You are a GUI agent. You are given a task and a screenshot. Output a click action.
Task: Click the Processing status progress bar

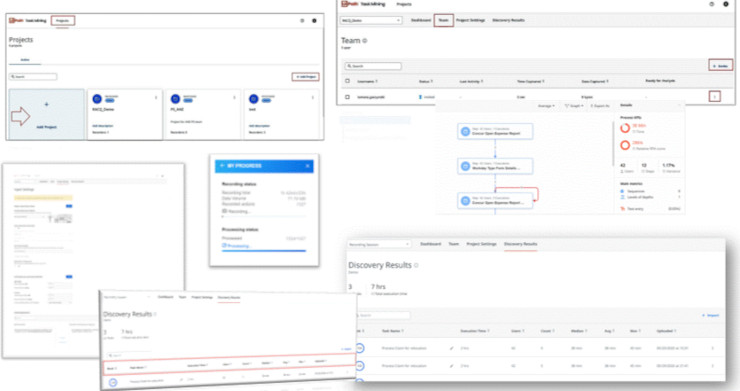pos(264,251)
